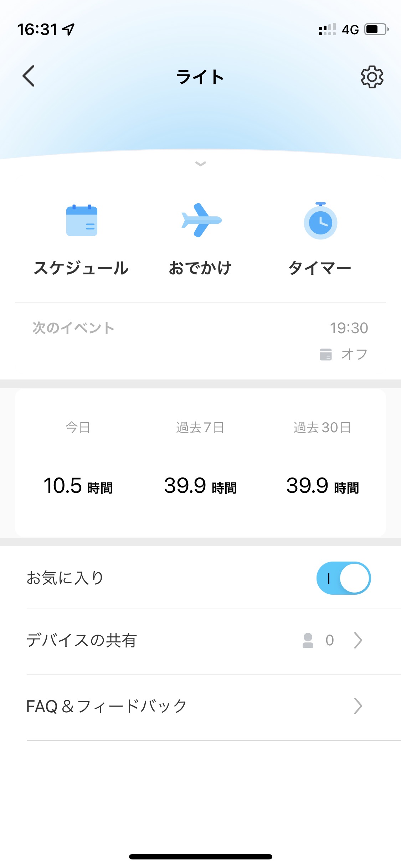The width and height of the screenshot is (401, 868).
Task: Tap the location arrow in status bar
Action: coord(69,29)
